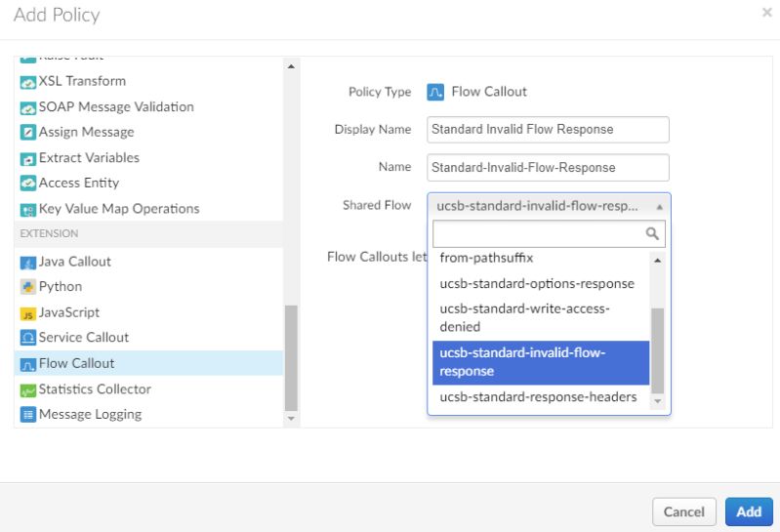
Task: Select the Assign Message policy icon
Action: 26,132
